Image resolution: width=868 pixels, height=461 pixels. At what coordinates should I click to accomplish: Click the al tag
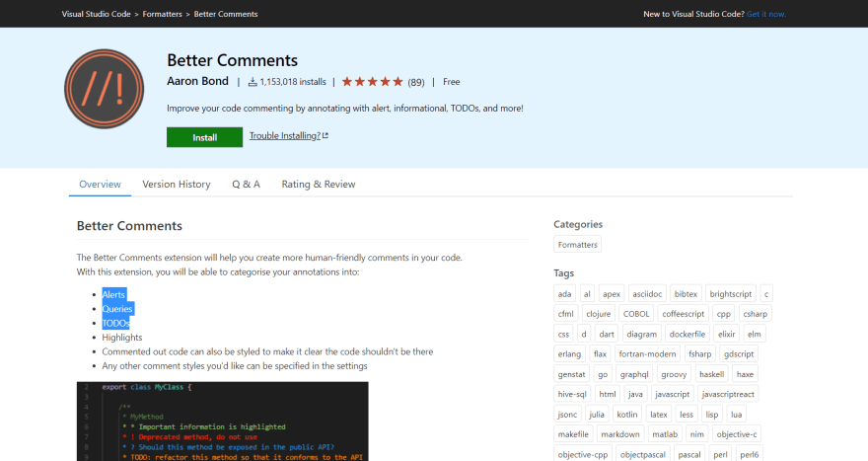(587, 293)
